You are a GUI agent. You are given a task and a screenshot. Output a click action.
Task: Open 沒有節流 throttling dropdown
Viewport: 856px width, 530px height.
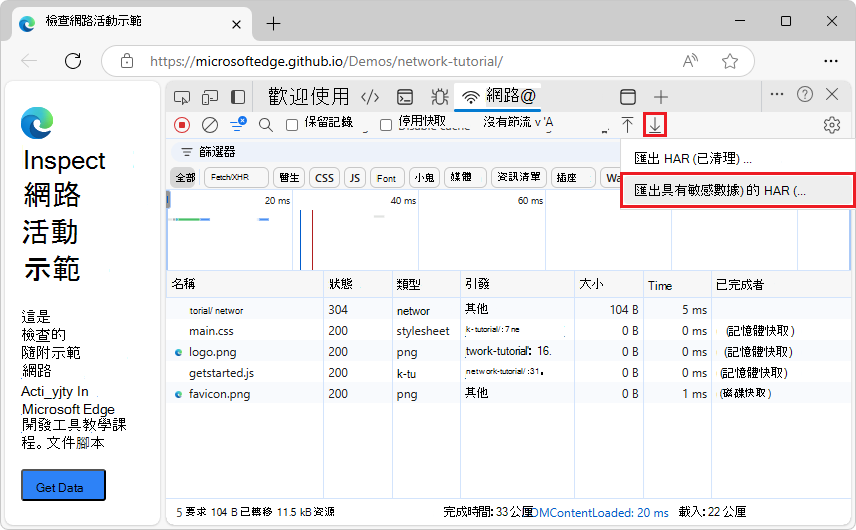pos(519,122)
